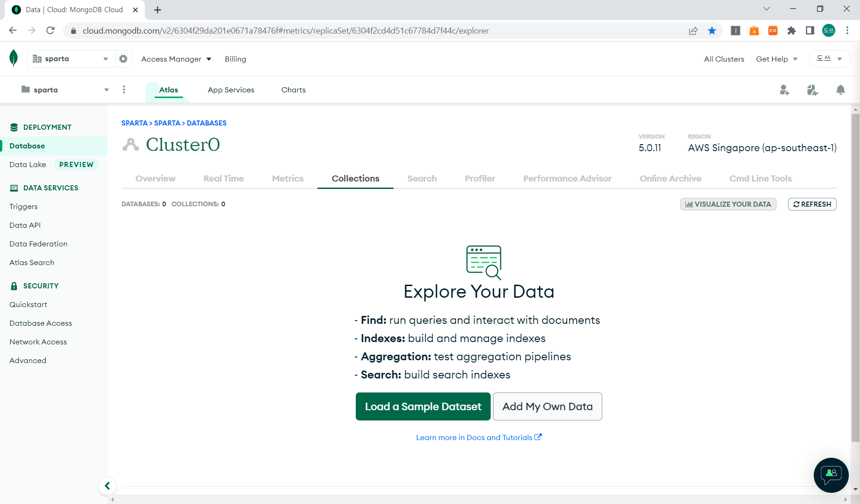Go to All Clusters
The width and height of the screenshot is (860, 504).
(x=724, y=59)
